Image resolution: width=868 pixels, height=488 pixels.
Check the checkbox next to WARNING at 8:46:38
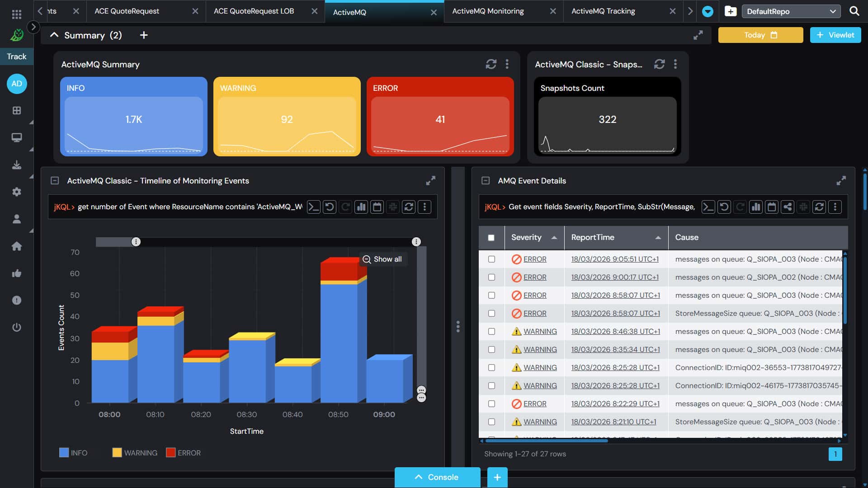pyautogui.click(x=492, y=331)
